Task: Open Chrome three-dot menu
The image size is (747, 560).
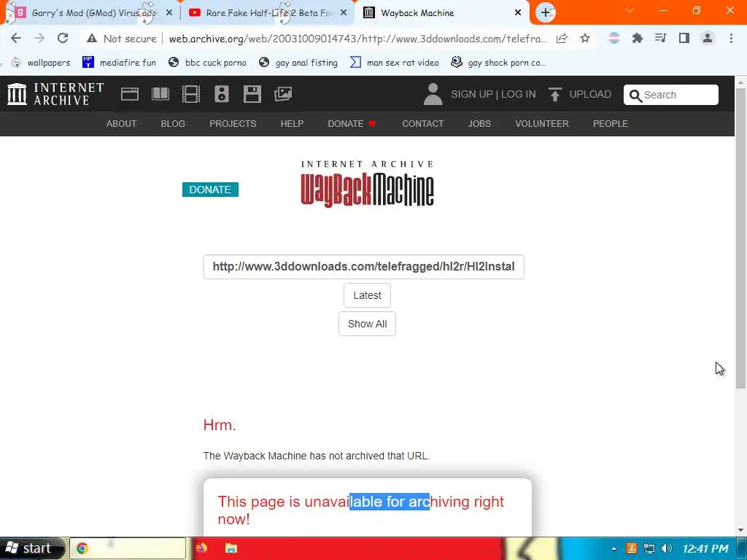Action: pos(731,38)
